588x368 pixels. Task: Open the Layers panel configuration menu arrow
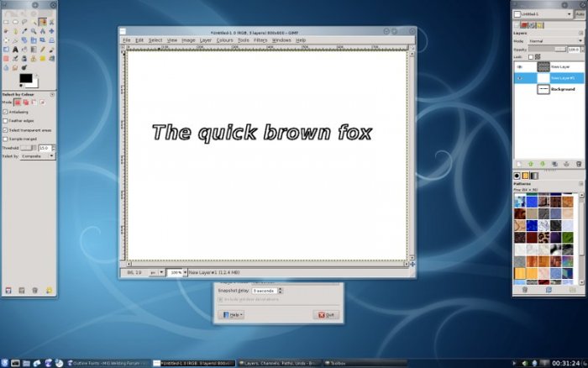581,33
